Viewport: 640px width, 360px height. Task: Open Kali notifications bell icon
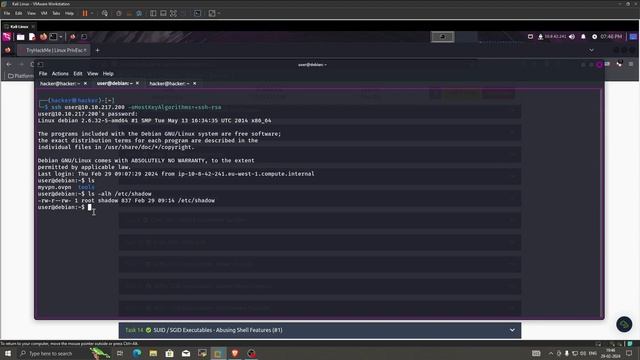pos(583,37)
